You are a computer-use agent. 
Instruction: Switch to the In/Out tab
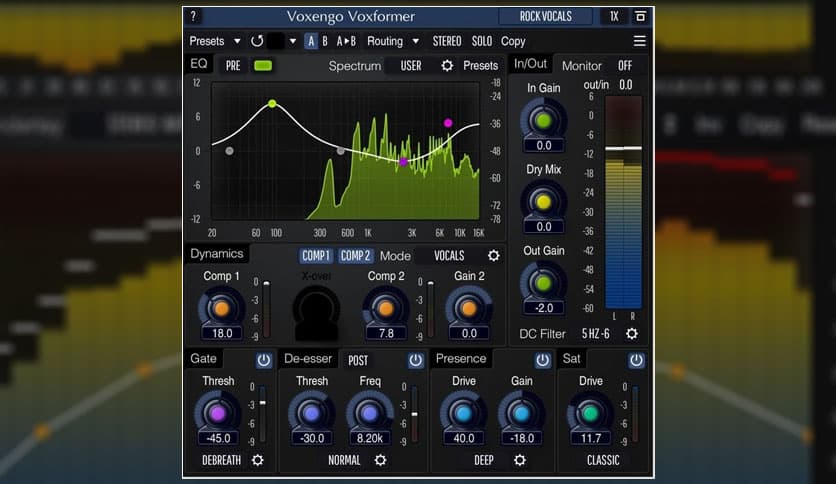pyautogui.click(x=530, y=64)
